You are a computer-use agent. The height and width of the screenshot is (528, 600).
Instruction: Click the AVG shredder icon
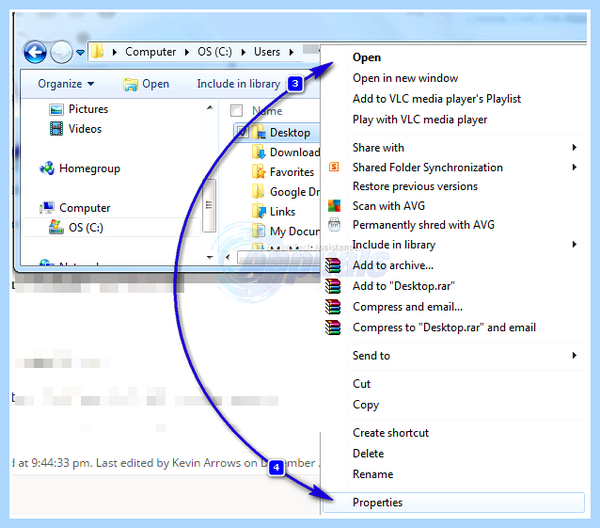click(334, 225)
